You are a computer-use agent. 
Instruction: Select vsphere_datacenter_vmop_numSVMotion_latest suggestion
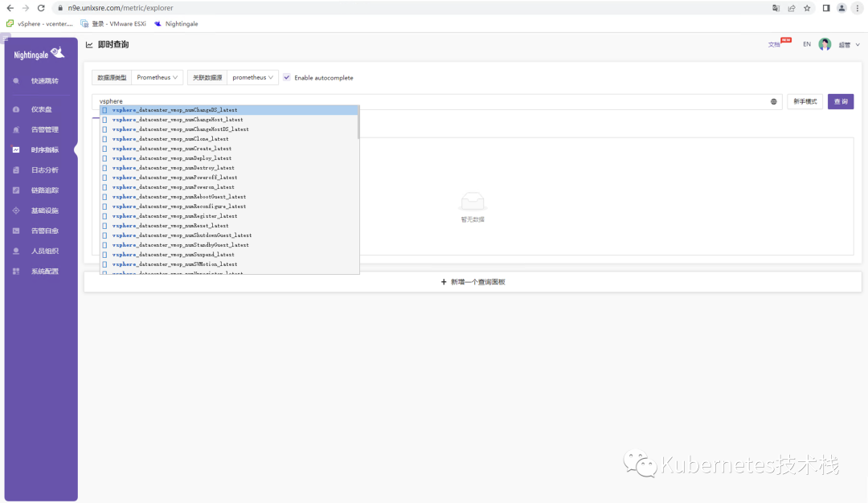point(228,264)
